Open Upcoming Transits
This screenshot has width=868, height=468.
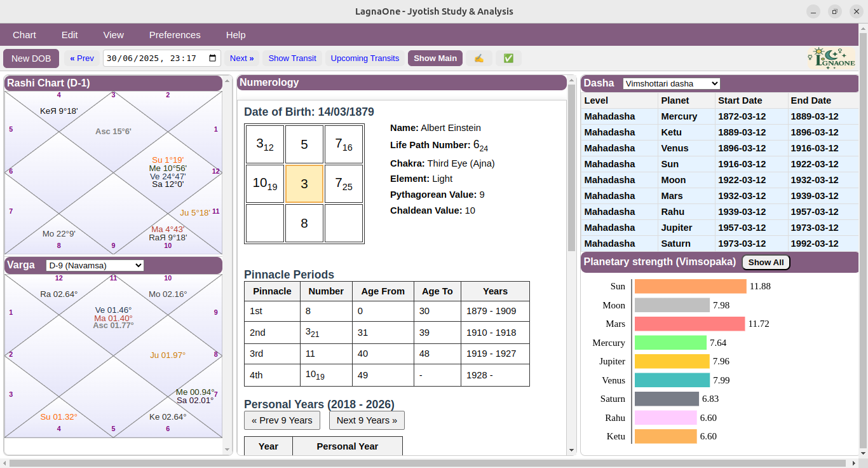tap(365, 59)
